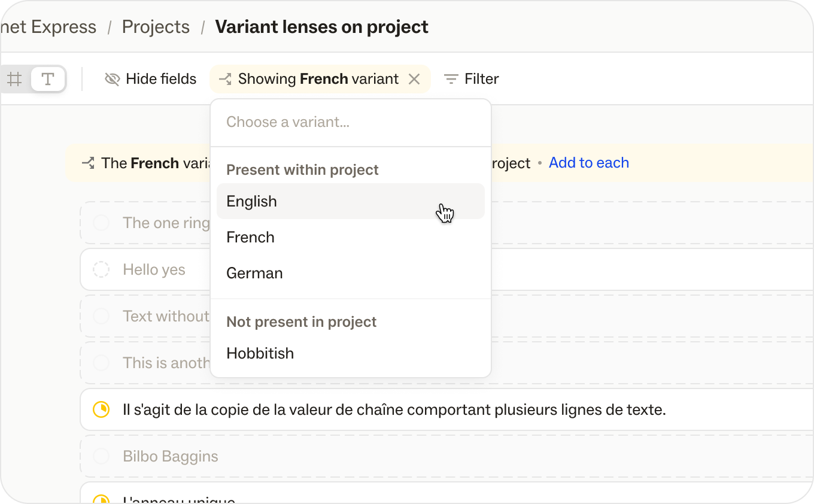Open the Projects breadcrumb

point(156,27)
